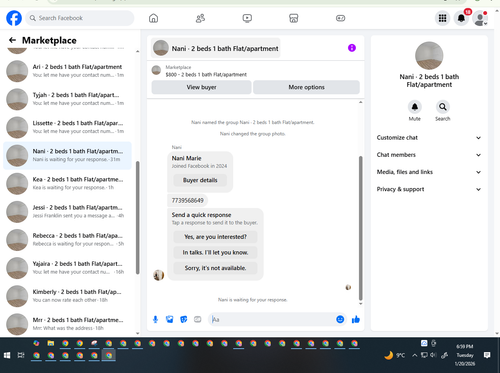Attach a photo file icon

click(x=170, y=320)
